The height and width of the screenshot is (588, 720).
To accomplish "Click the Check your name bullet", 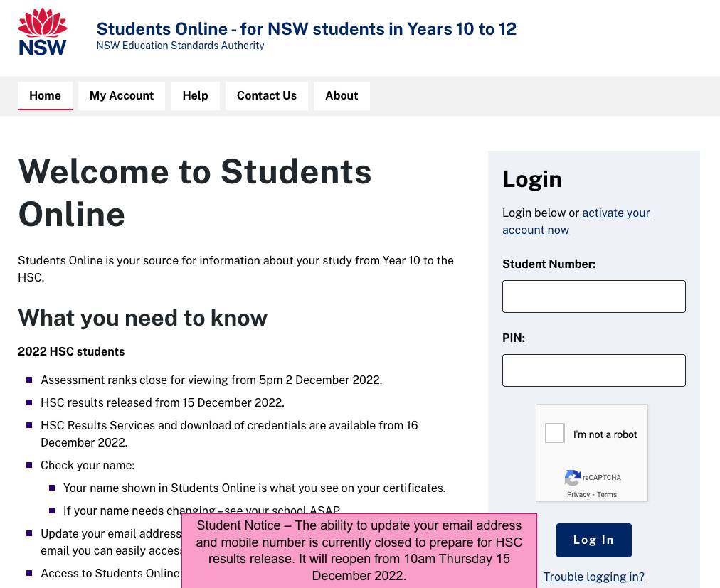I will tap(88, 466).
